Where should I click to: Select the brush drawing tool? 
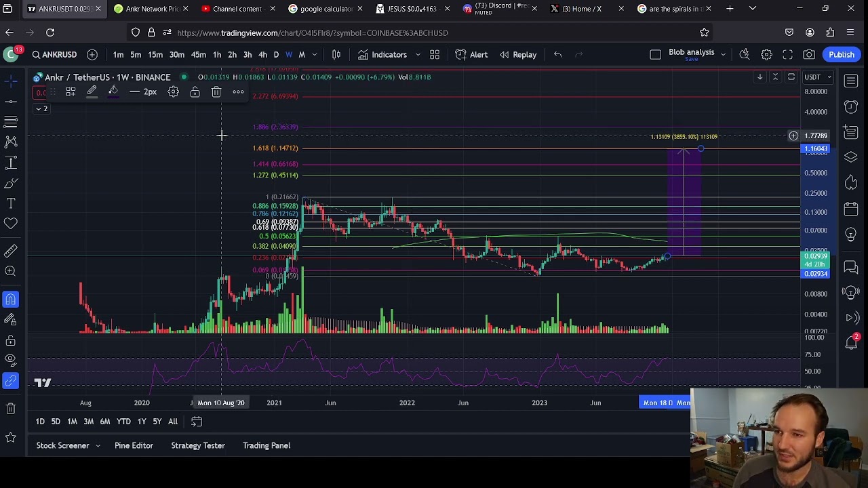11,183
